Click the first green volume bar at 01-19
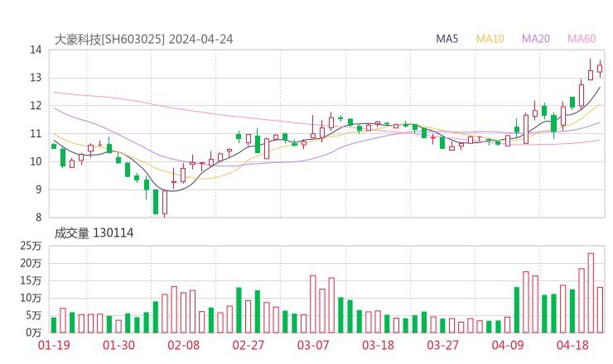This screenshot has width=613, height=364. (x=54, y=325)
